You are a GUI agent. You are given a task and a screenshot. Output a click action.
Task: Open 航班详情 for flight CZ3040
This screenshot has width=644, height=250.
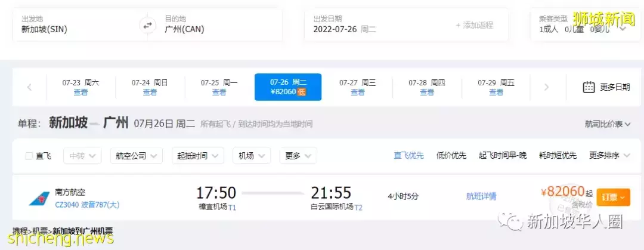(481, 196)
